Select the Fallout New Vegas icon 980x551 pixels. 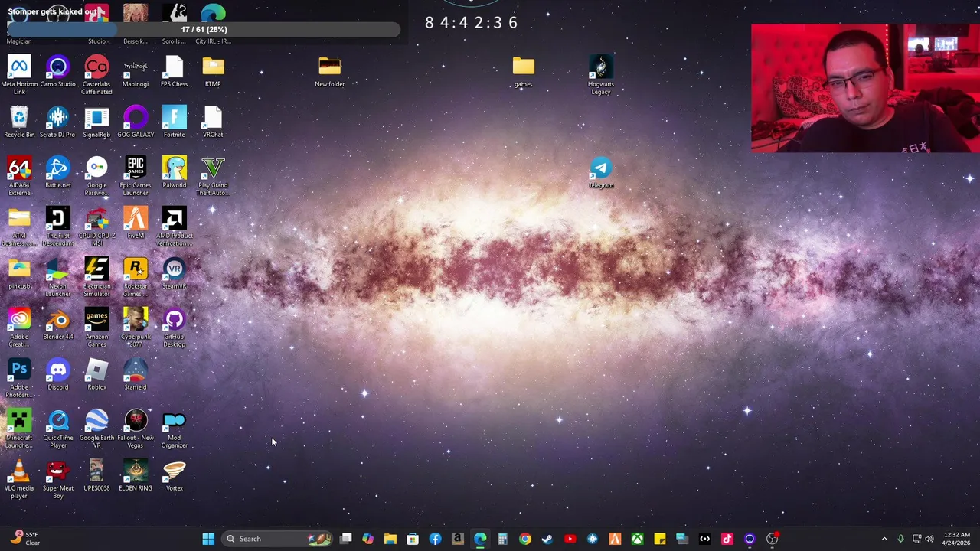(136, 429)
